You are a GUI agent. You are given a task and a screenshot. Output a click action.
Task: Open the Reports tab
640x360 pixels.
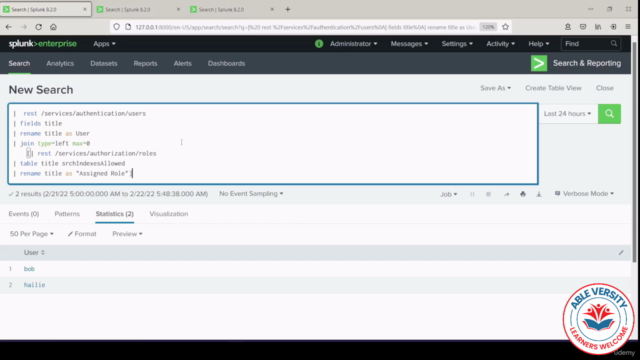[x=145, y=63]
